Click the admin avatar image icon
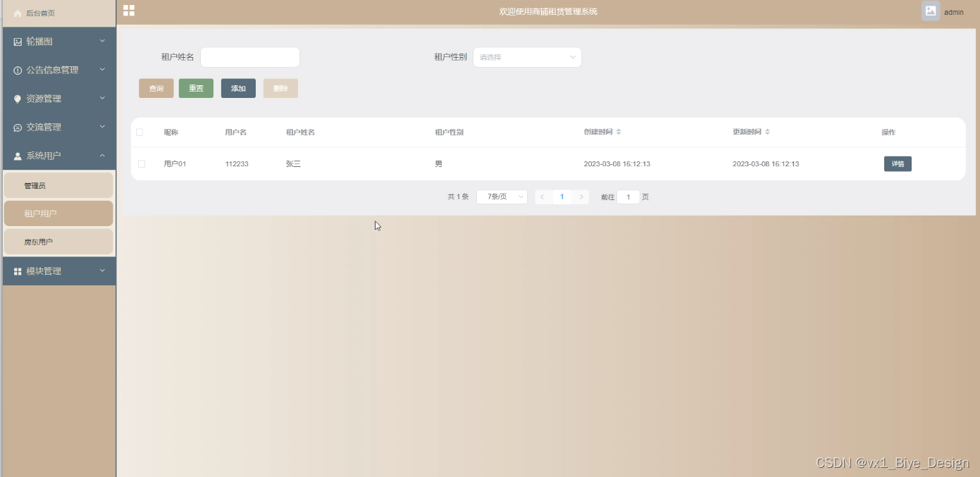 point(931,11)
